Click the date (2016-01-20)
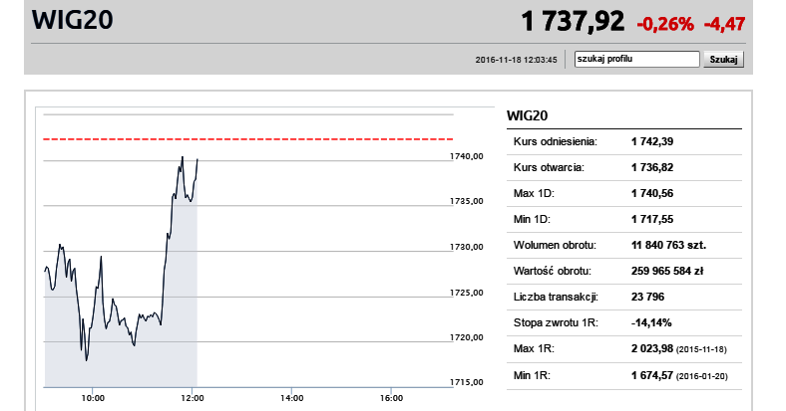 [702, 376]
